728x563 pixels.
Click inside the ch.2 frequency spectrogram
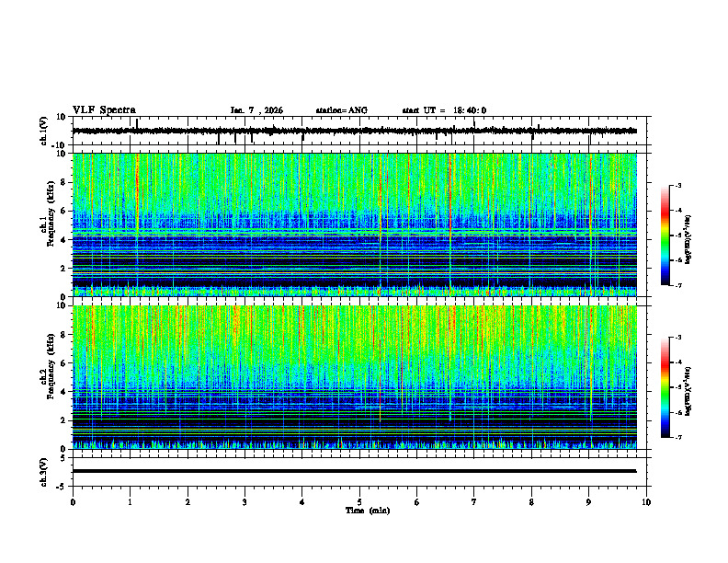355,377
